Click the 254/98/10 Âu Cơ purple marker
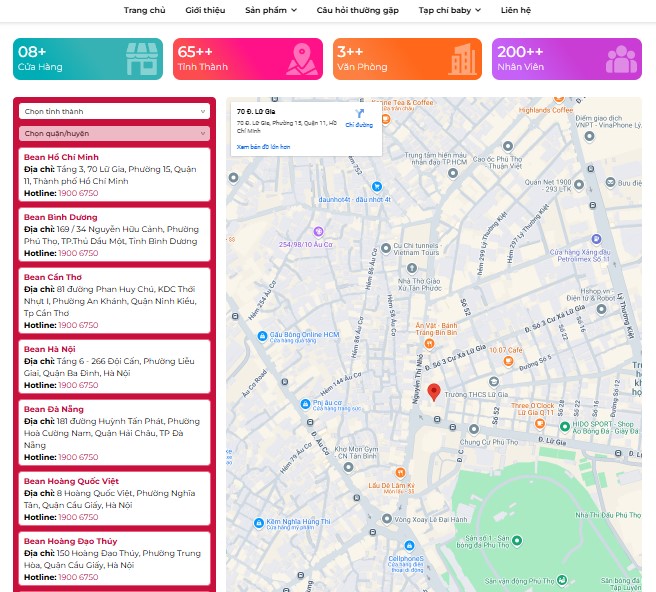 318,231
